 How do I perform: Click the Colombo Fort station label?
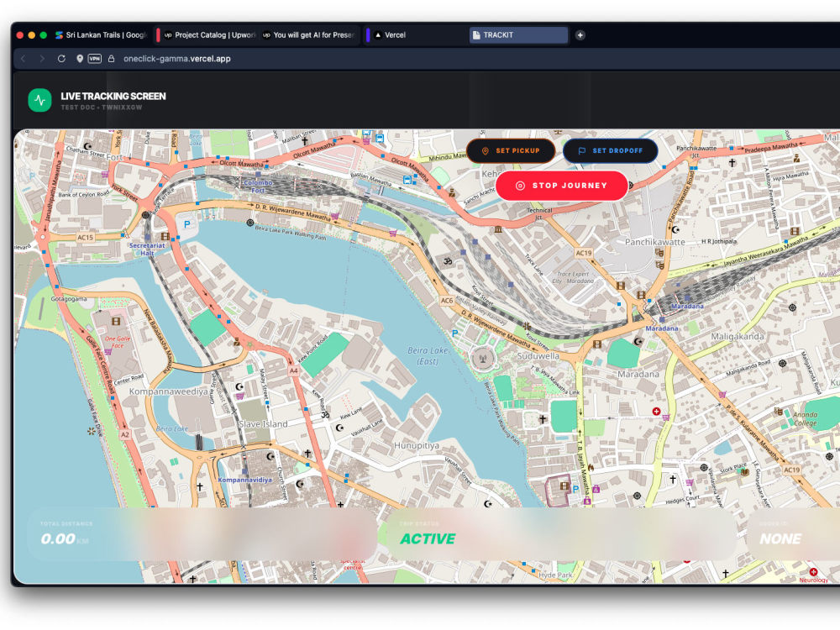coord(258,186)
